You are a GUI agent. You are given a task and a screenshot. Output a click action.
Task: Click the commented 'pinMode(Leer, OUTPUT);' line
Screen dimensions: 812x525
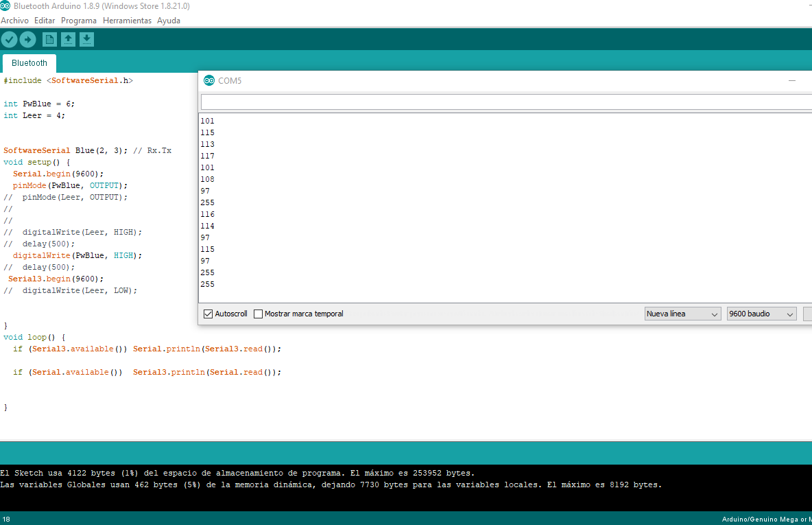65,198
